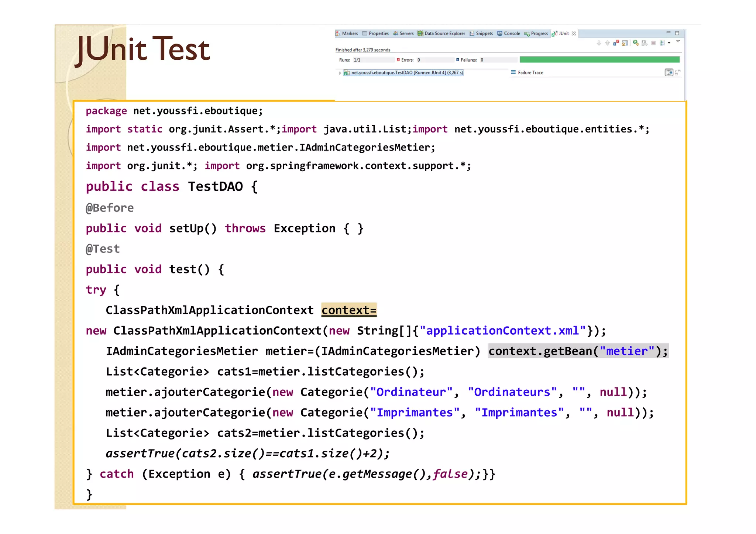The width and height of the screenshot is (756, 534).
Task: Click the blue Failures indicator icon
Action: [x=458, y=59]
